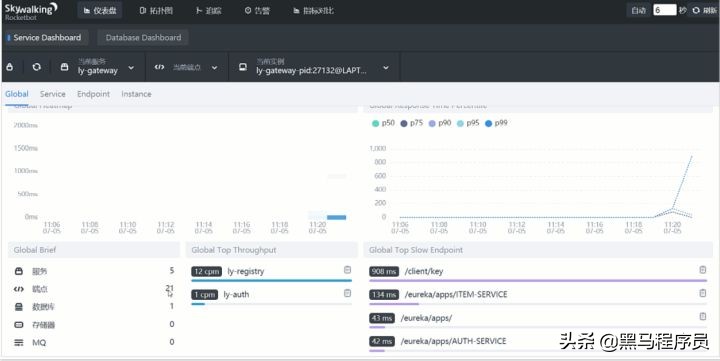Expand the 当前端点 current endpoint dropdown
The height and width of the screenshot is (361, 720).
click(x=214, y=68)
